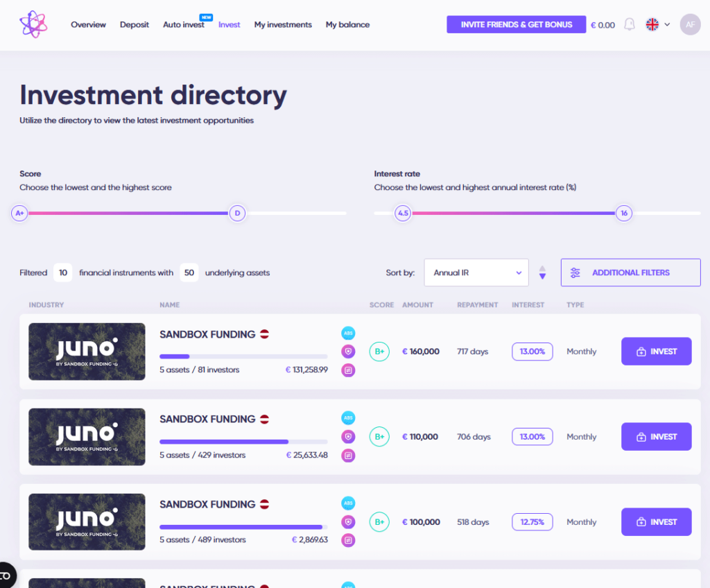Click the Investment directory heading

point(153,95)
